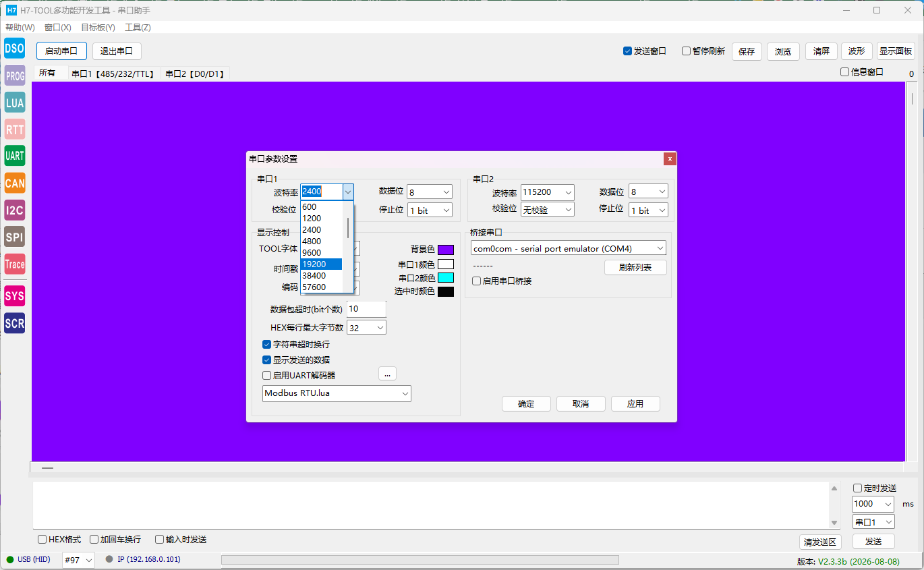Open HEX每行最大字节数 dropdown
This screenshot has width=924, height=570.
(366, 328)
